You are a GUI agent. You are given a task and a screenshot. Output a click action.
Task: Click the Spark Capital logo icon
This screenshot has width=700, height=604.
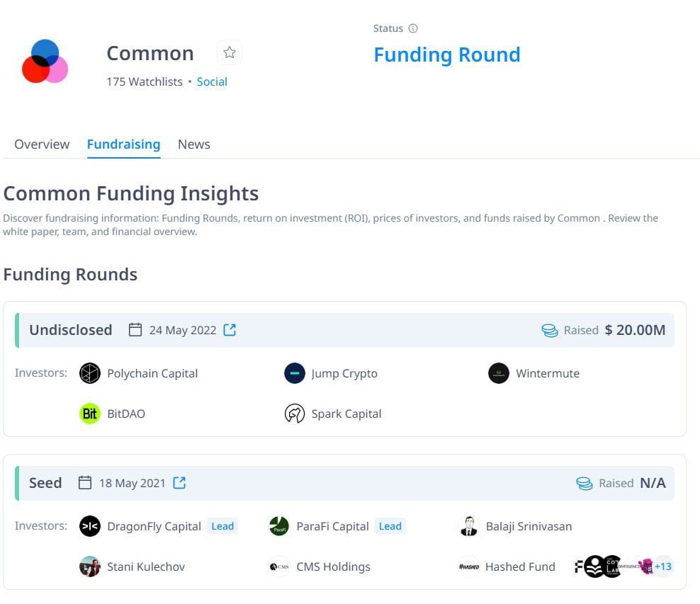click(x=295, y=414)
